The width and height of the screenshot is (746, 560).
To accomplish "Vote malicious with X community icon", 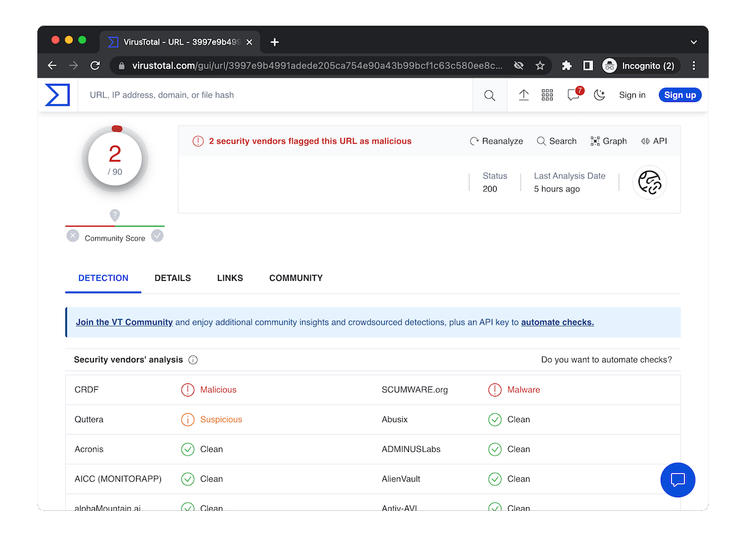I will tap(73, 236).
